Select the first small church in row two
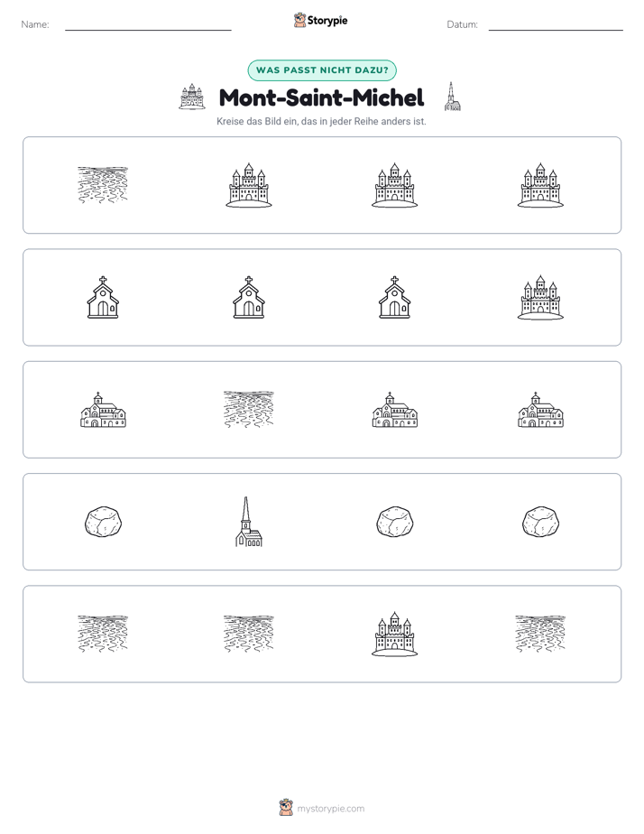The image size is (644, 834). click(103, 297)
